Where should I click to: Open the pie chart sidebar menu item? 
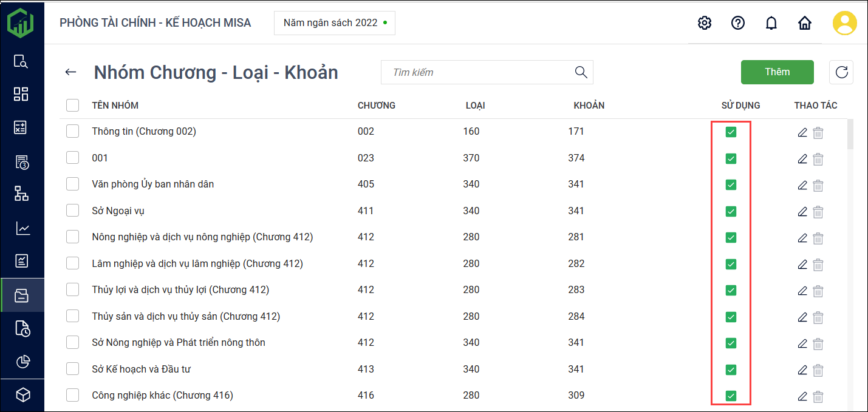click(x=22, y=362)
